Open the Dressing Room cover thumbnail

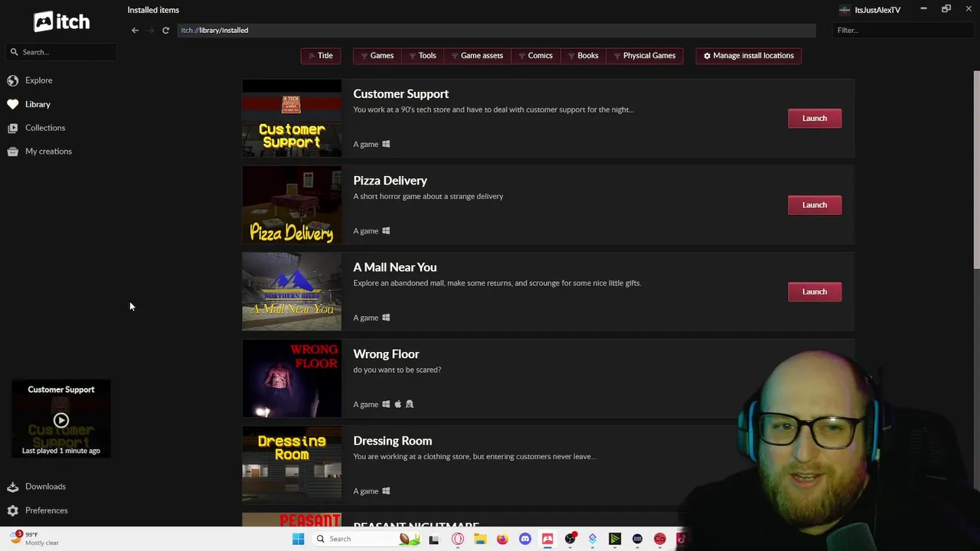tap(292, 465)
